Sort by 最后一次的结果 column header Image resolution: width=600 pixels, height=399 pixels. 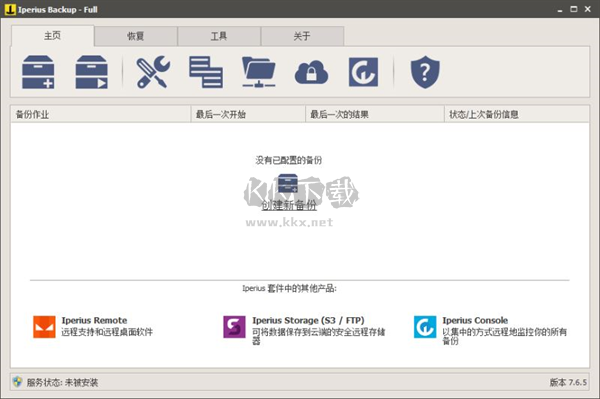[x=375, y=114]
